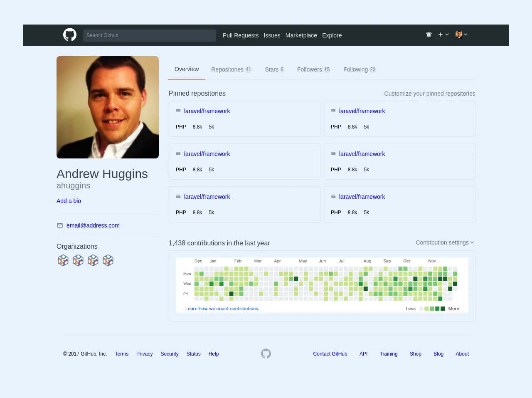
Task: Click the top-left pinned repository drag handle
Action: click(178, 111)
